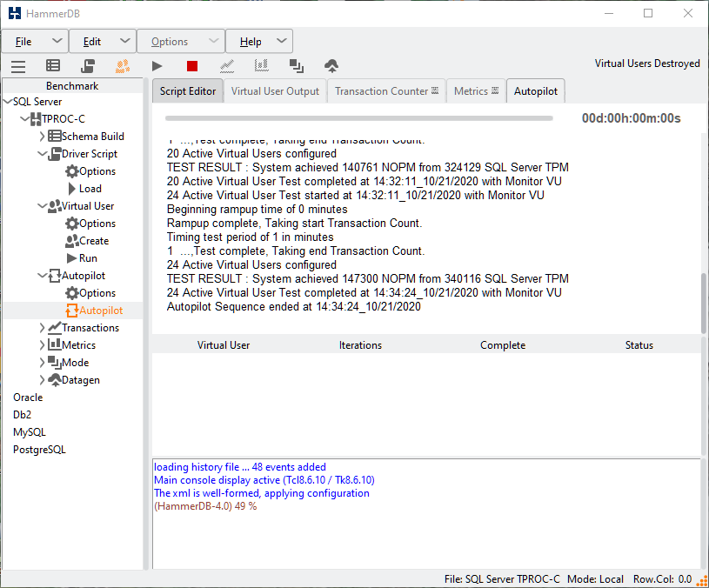Screen dimensions: 709x588
Task: Click the Driver Script icon in tree
Action: point(54,154)
